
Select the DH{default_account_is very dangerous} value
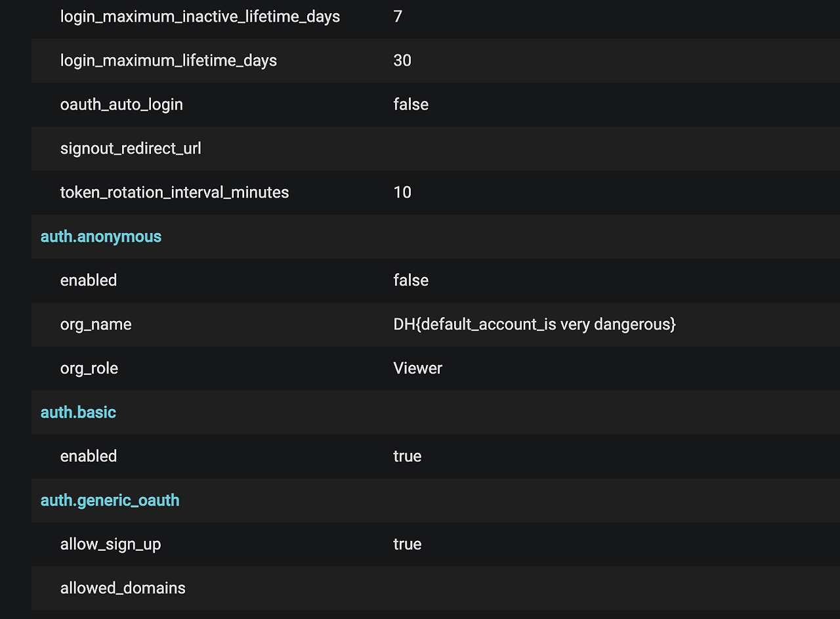click(535, 324)
